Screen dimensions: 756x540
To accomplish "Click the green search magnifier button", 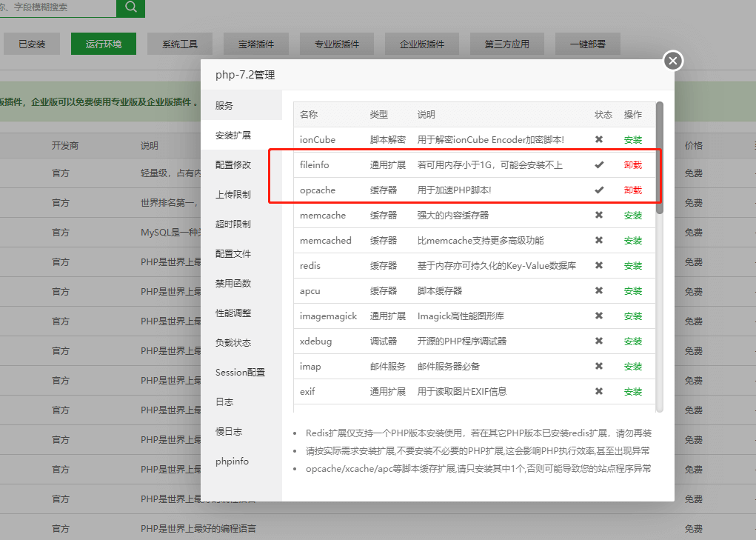I will tap(130, 7).
